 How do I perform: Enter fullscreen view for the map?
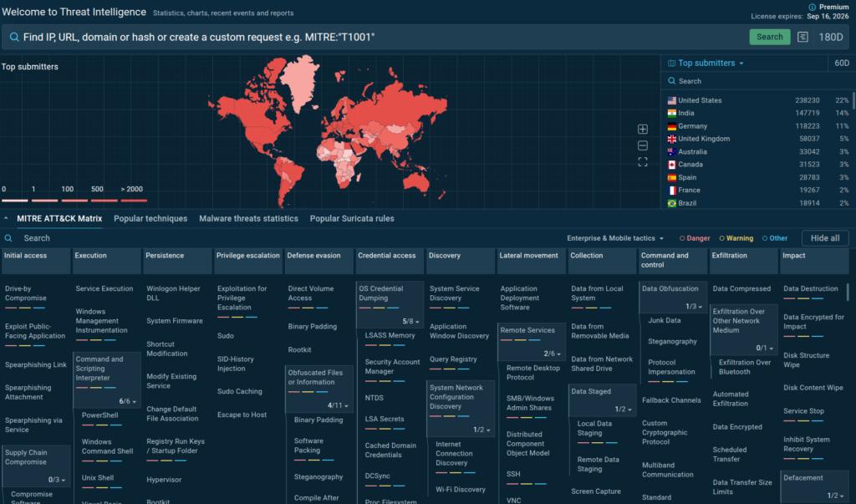pyautogui.click(x=643, y=162)
